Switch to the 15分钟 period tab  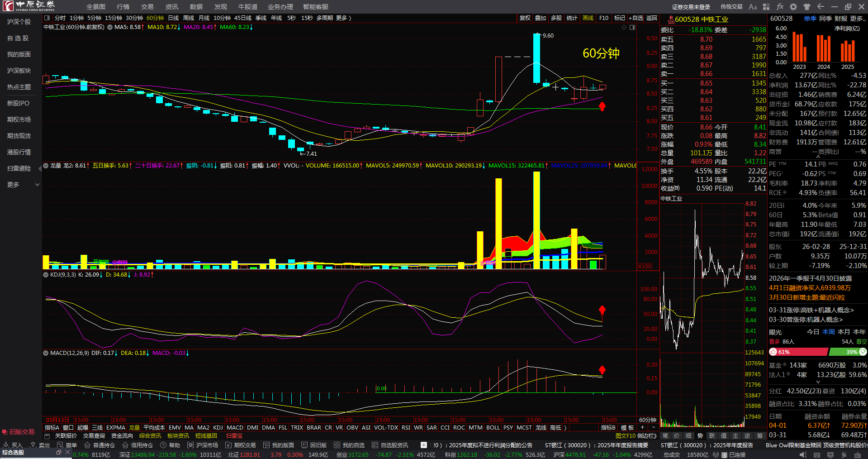click(114, 18)
